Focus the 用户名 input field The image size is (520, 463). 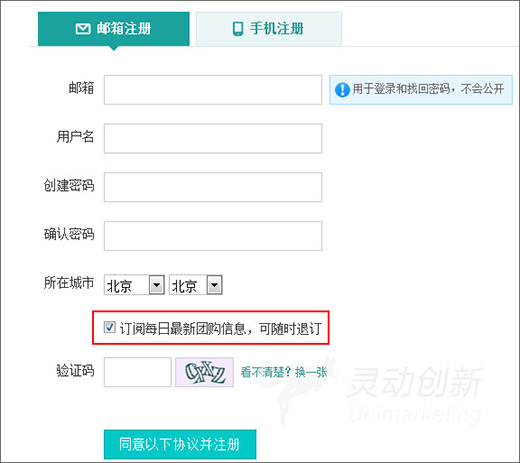(x=213, y=138)
